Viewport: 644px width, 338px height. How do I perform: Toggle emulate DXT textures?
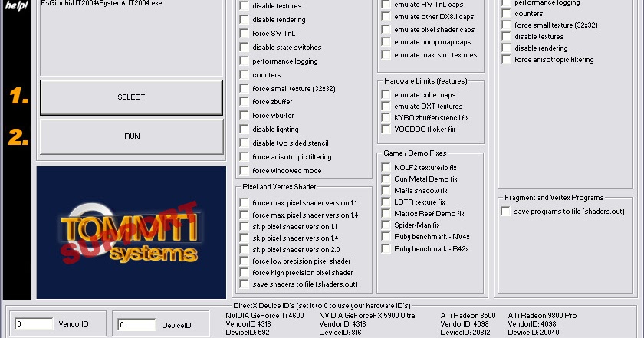(x=386, y=107)
